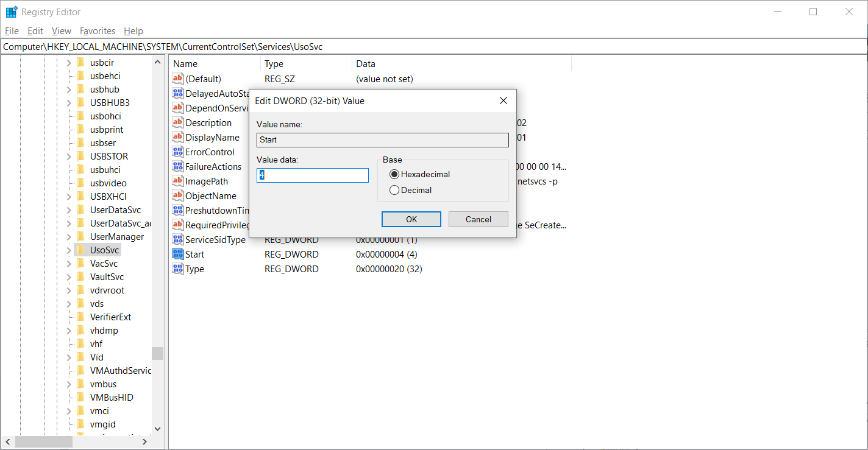Click the vds folder icon
Screen dimensions: 868x450
[x=80, y=303]
